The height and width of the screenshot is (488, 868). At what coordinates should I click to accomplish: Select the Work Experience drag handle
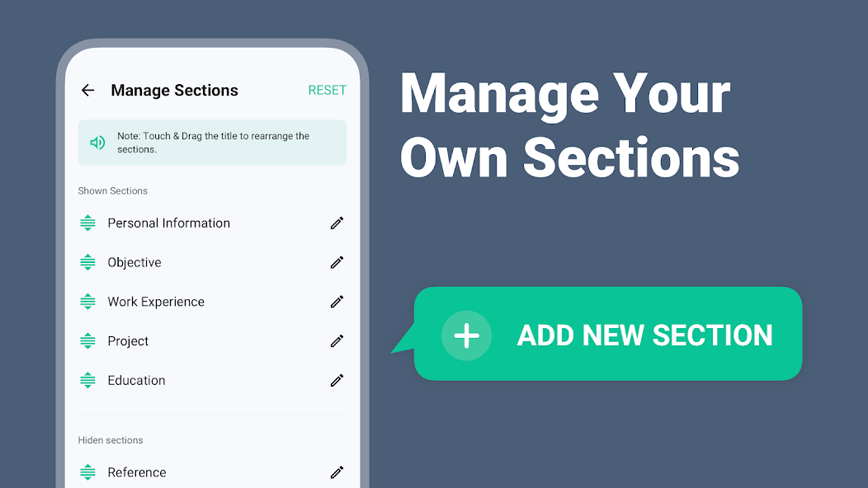click(x=87, y=302)
